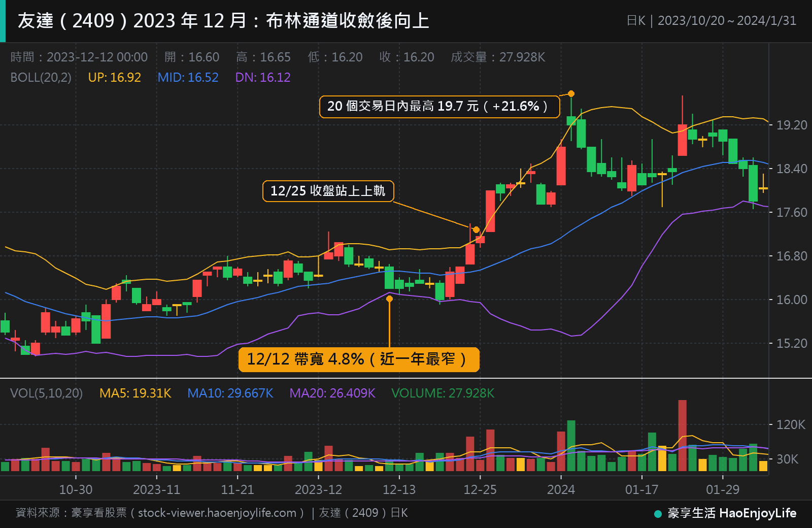This screenshot has width=812, height=528.
Task: Click the VOL(5,10,20) indicator label
Action: [46, 393]
